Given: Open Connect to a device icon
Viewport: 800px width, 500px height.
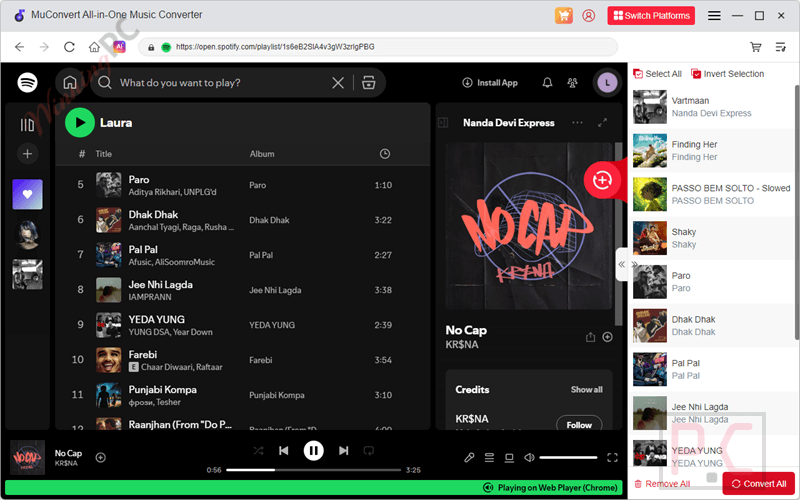Looking at the screenshot, I should (509, 458).
